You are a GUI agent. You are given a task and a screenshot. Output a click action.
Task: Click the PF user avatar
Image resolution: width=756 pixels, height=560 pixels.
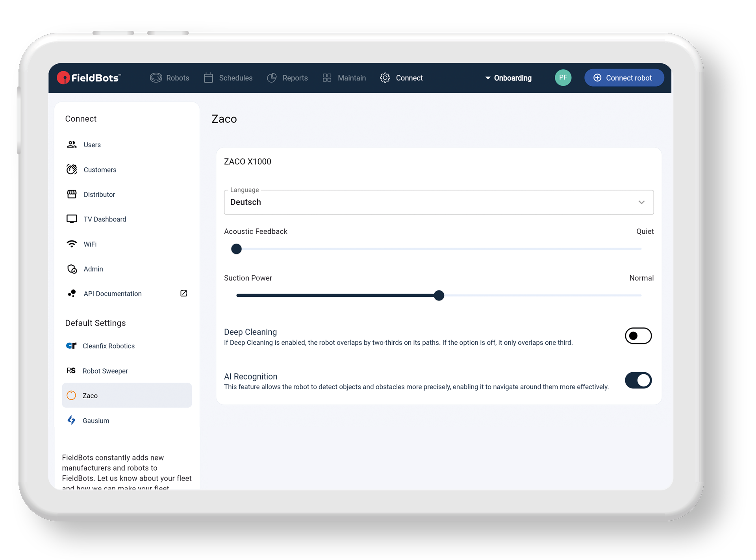[x=563, y=78]
